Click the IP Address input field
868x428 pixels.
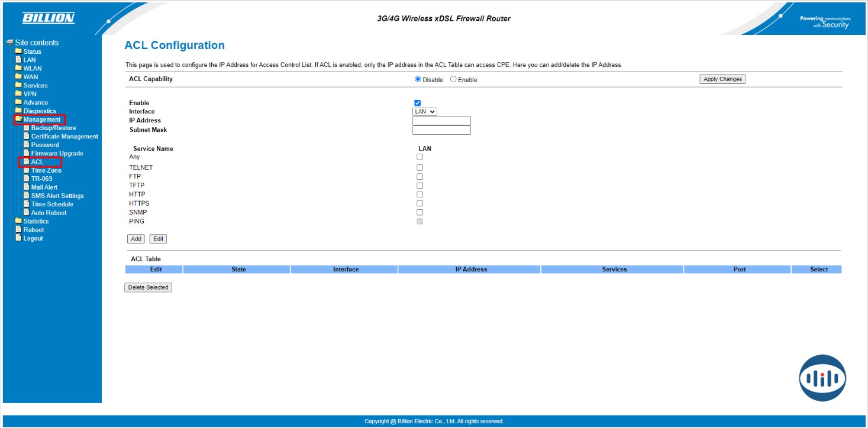[x=441, y=121]
